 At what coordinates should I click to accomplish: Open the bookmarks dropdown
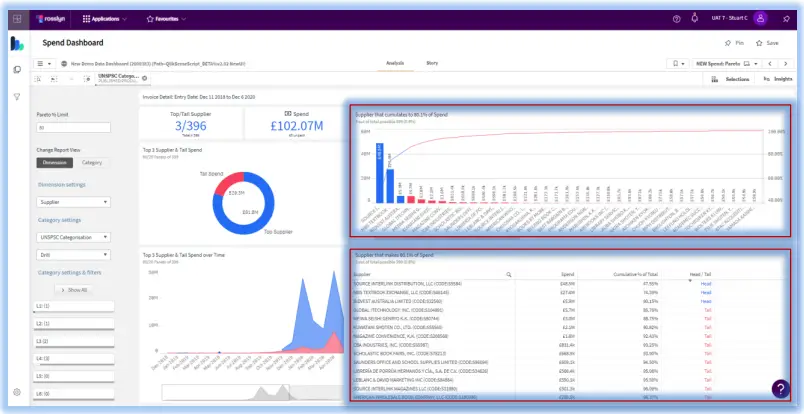pos(678,64)
